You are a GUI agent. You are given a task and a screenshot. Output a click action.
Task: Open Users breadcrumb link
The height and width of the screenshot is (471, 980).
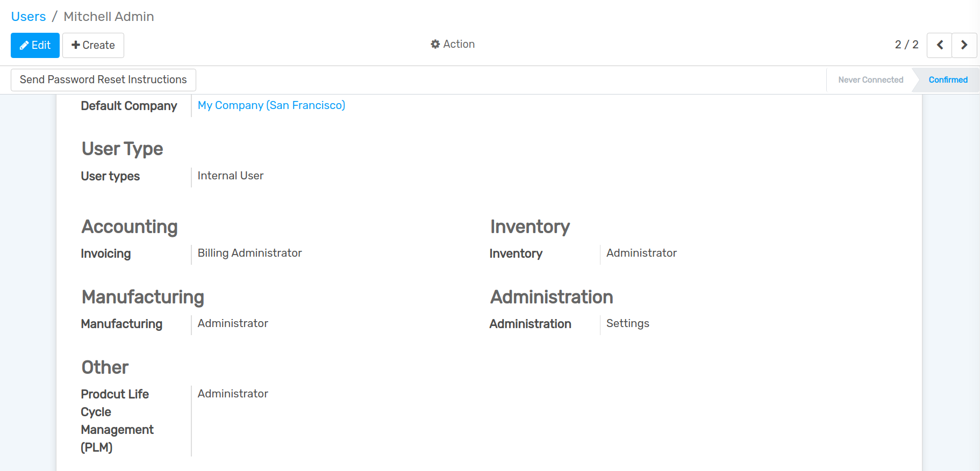(x=28, y=17)
